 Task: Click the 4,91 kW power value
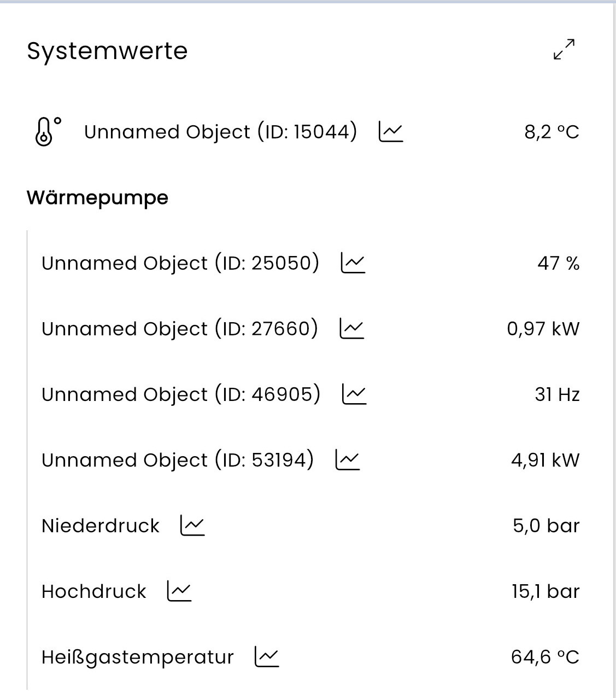pos(545,460)
